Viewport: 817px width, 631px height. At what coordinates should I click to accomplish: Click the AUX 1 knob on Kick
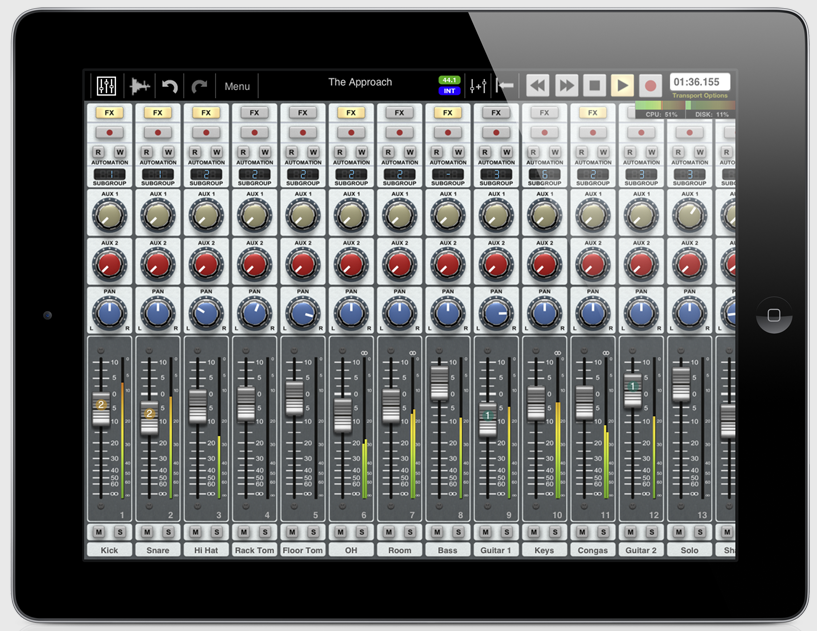[x=109, y=215]
